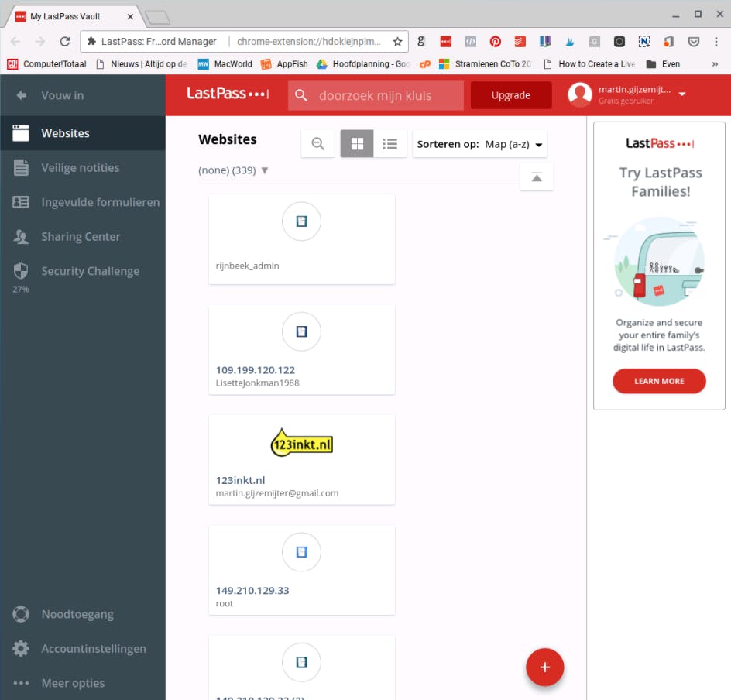The height and width of the screenshot is (700, 731).
Task: Open a new browser tab
Action: (157, 18)
